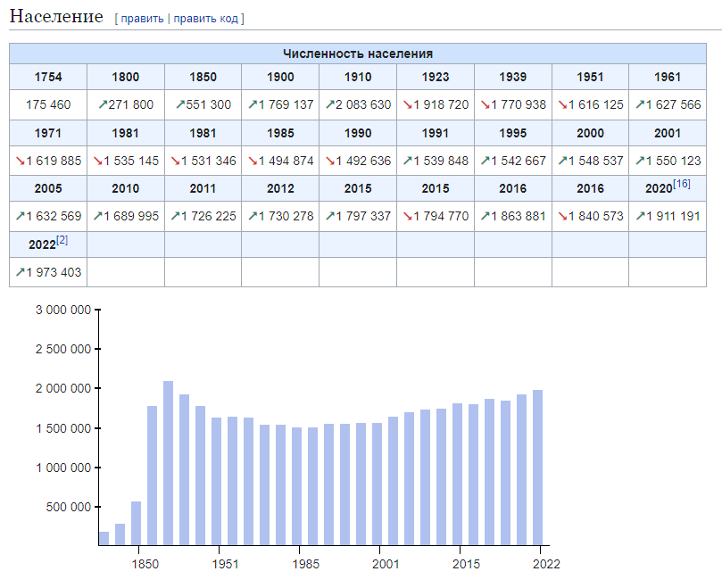Click green up arrow beside 271 800
722x588 pixels.
pyautogui.click(x=103, y=105)
